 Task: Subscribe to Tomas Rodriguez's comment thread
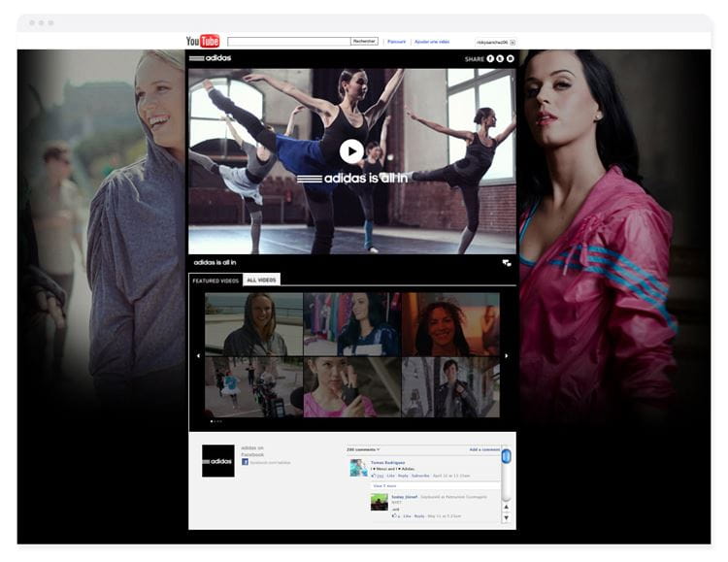tap(420, 476)
